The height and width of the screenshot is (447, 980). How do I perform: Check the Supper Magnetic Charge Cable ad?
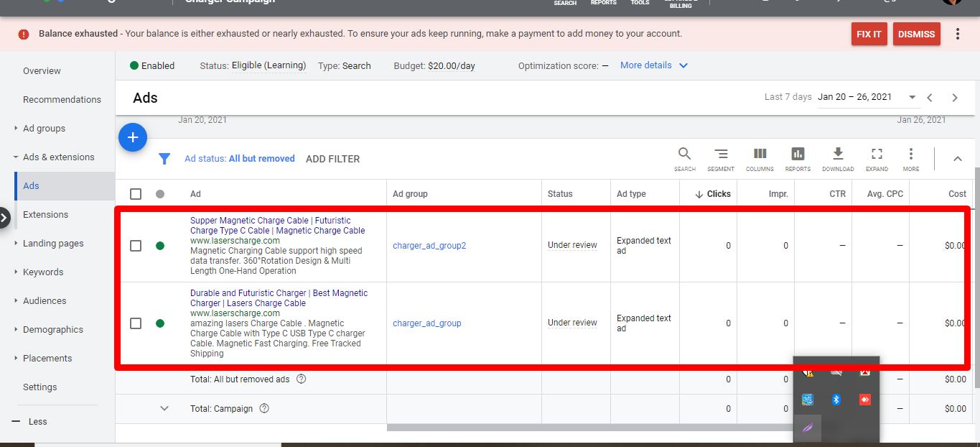136,246
